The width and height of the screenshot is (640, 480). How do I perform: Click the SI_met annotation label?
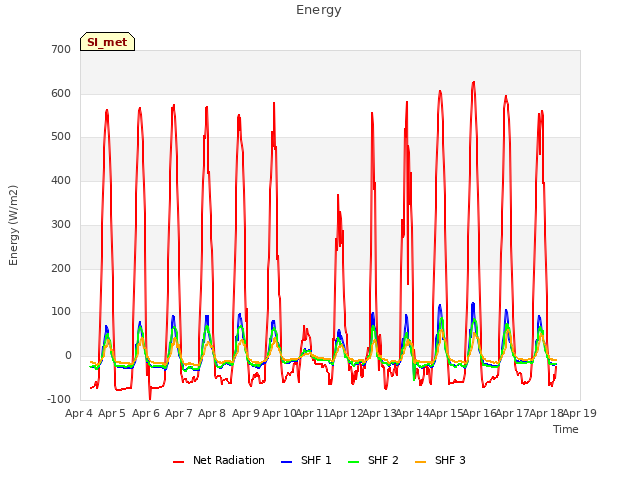107,42
